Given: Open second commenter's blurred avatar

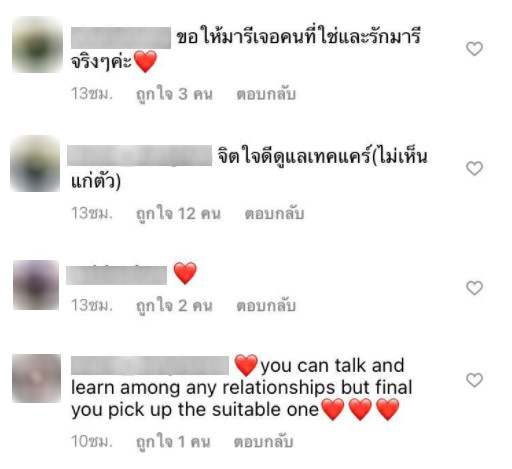Looking at the screenshot, I should pyautogui.click(x=35, y=163).
